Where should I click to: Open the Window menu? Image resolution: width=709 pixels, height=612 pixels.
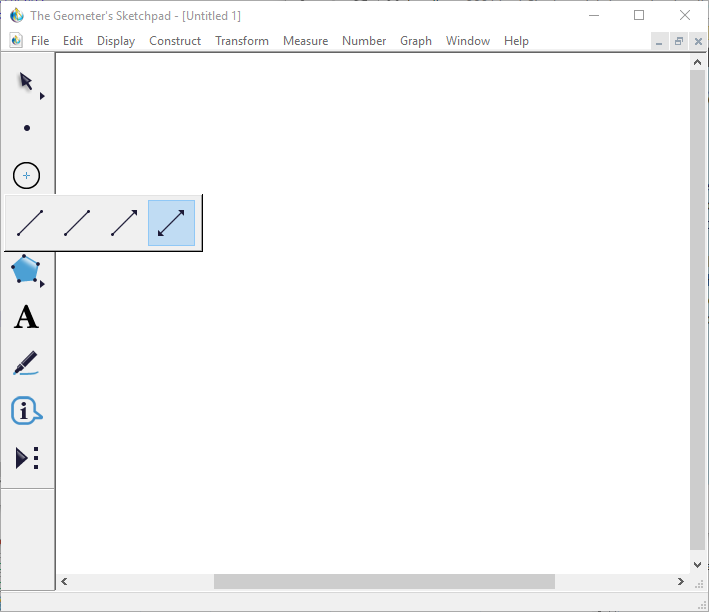click(468, 41)
